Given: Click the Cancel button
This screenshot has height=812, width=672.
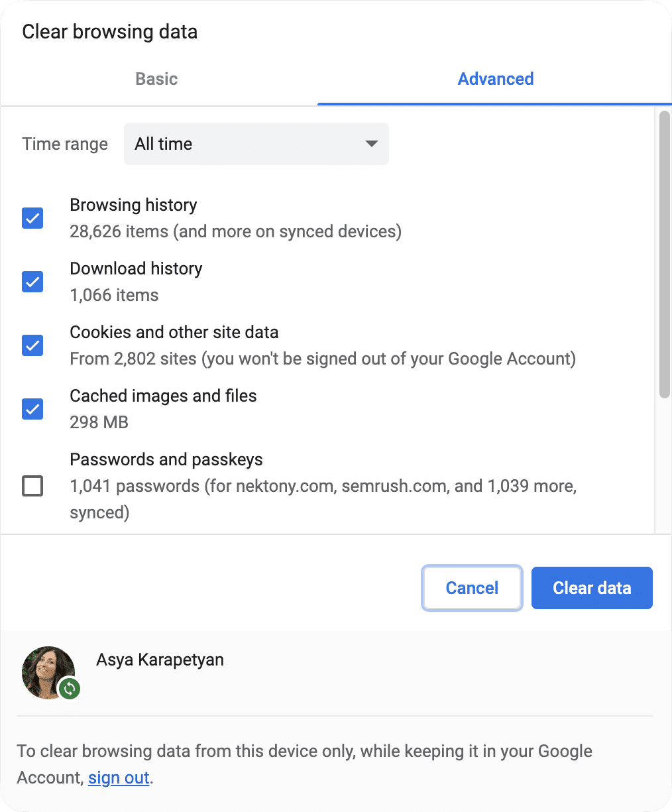Looking at the screenshot, I should 472,588.
